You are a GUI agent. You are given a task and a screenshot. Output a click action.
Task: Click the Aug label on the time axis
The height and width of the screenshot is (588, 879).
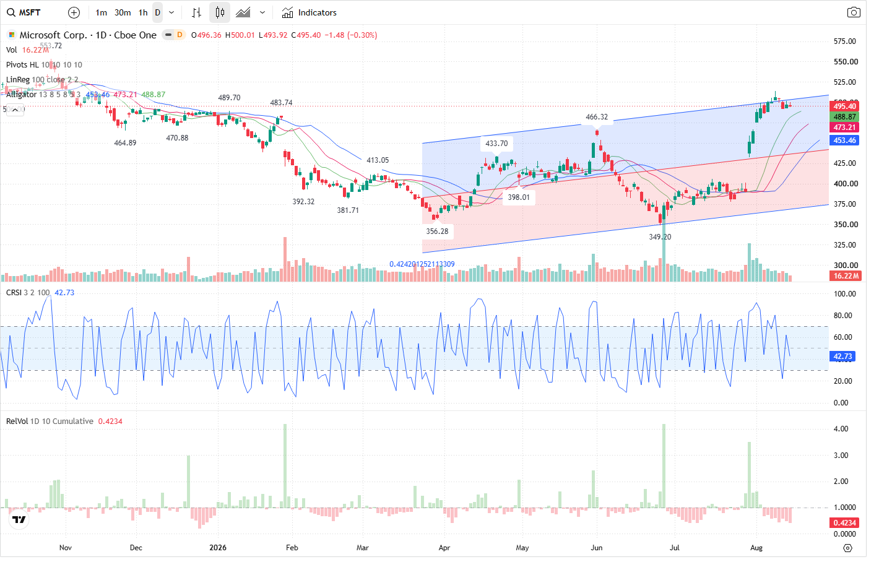point(756,548)
